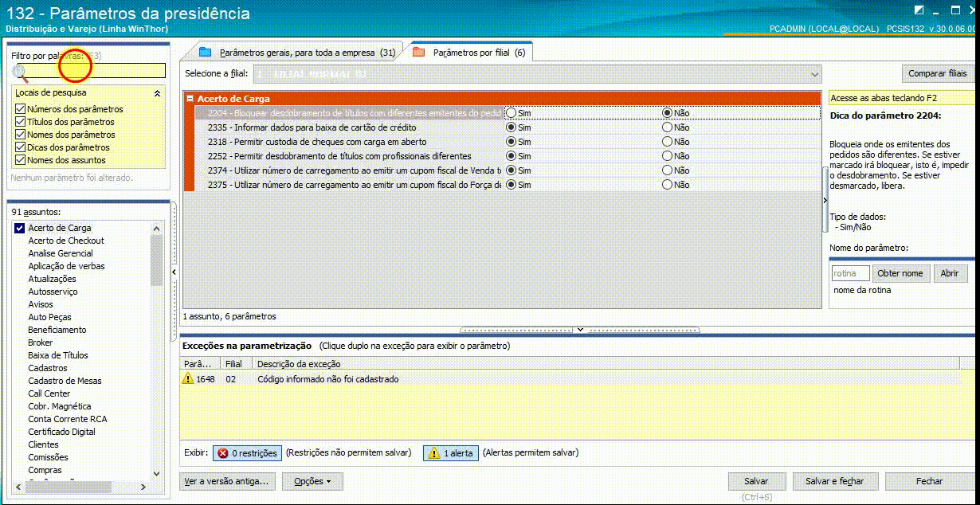The image size is (980, 505).
Task: Click subject list scroll down arrow
Action: coord(156,473)
